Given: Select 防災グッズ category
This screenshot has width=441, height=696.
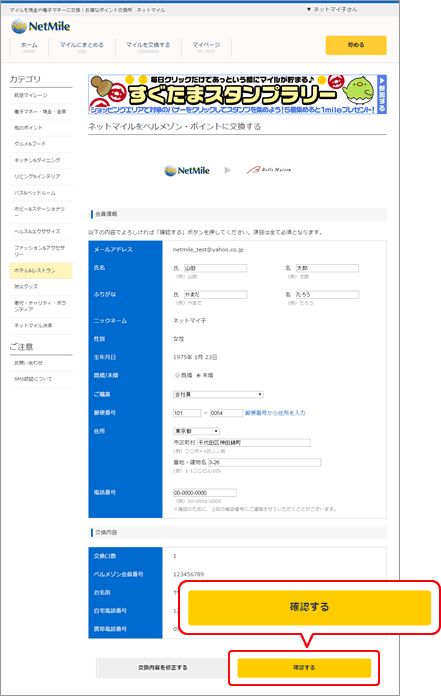Looking at the screenshot, I should 41,287.
